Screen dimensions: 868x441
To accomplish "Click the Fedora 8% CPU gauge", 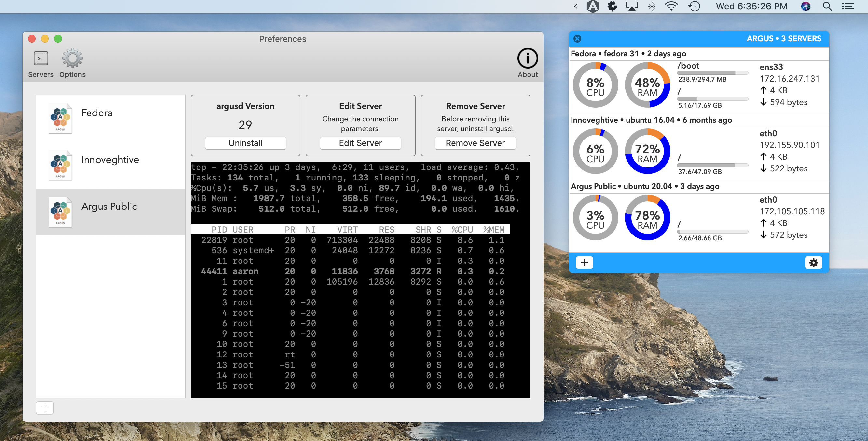I will click(595, 85).
